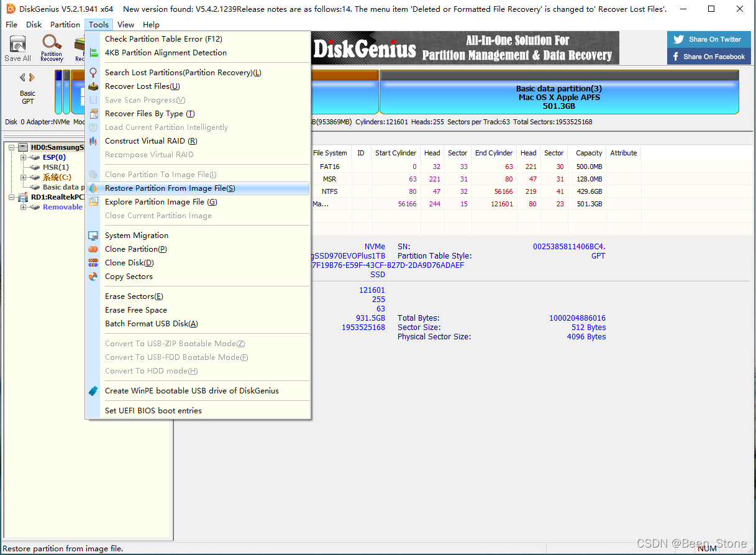Click the System Migration monitor icon
Screen dimensions: 756x555
[x=93, y=236]
